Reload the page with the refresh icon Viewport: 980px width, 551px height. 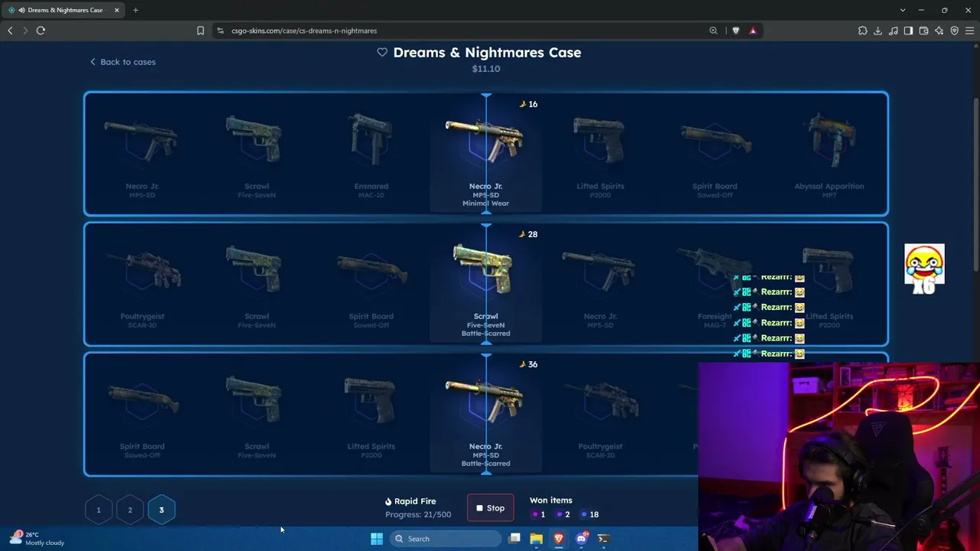[x=41, y=31]
